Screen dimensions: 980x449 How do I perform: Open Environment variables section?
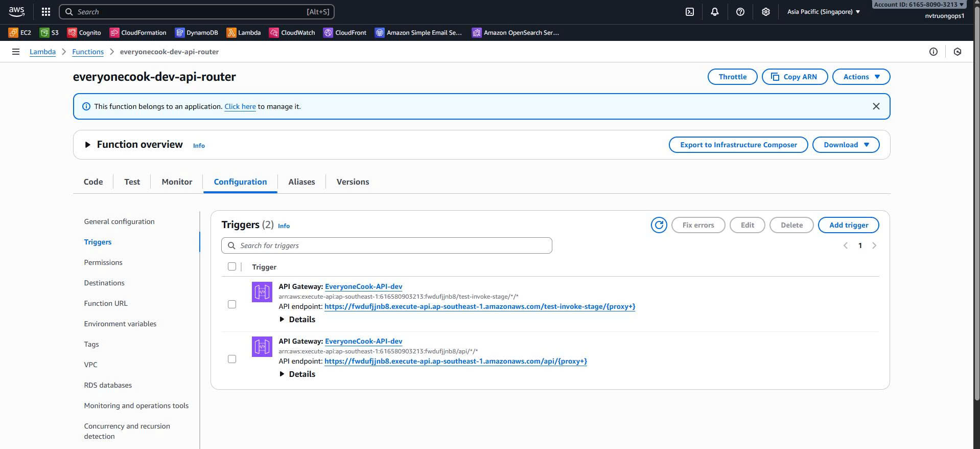pyautogui.click(x=120, y=324)
